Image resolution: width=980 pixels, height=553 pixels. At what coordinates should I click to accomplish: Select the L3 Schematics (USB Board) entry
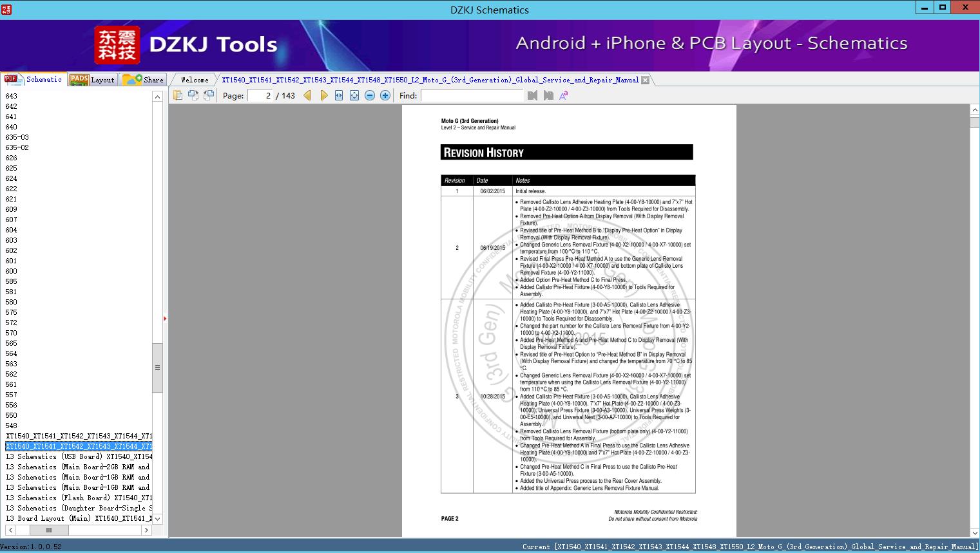tap(79, 456)
